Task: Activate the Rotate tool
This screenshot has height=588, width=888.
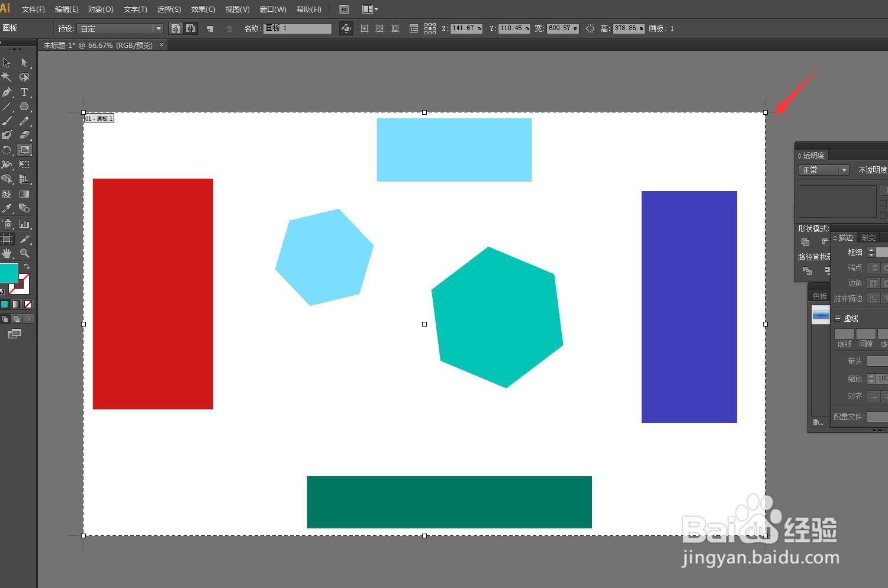Action: click(x=7, y=150)
